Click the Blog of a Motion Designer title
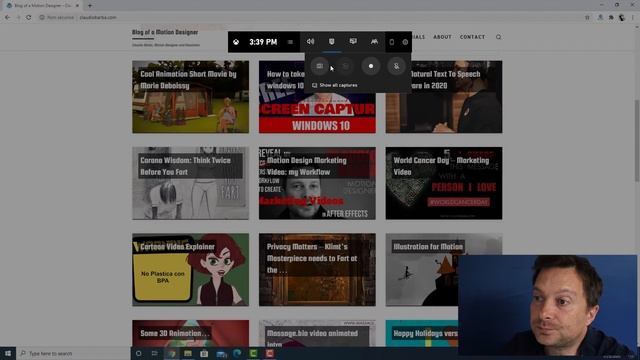 [165, 32]
